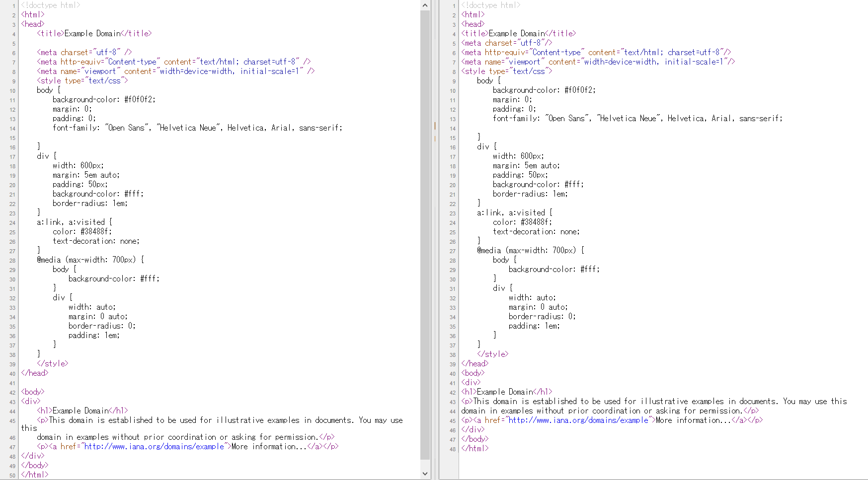Click 'border-radius: 1em;' in the left pane
This screenshot has height=480, width=868.
90,204
